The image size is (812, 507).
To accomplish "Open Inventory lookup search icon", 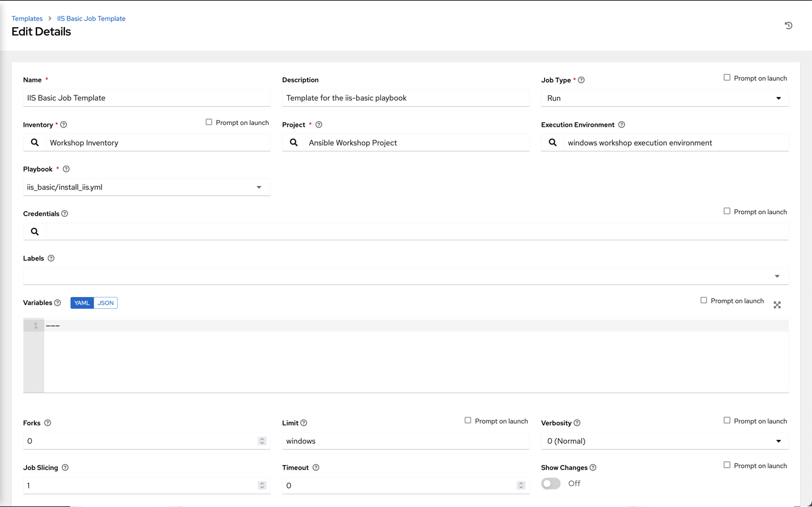I will pyautogui.click(x=35, y=142).
